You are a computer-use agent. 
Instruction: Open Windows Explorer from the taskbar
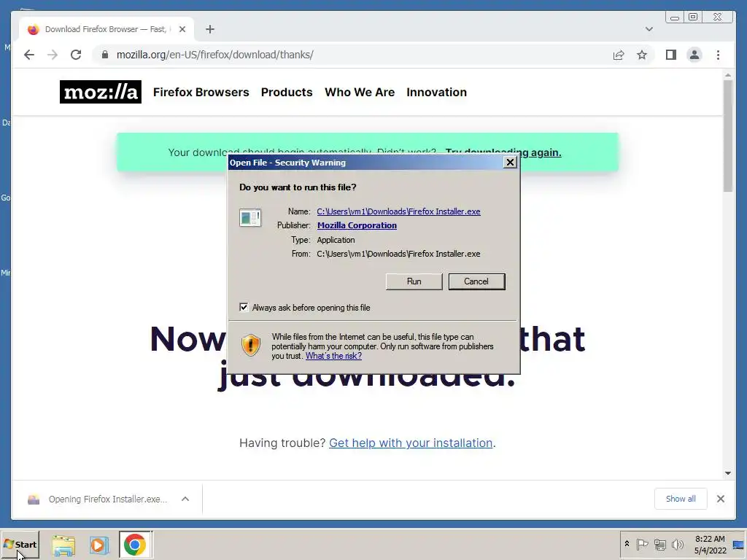coord(63,545)
